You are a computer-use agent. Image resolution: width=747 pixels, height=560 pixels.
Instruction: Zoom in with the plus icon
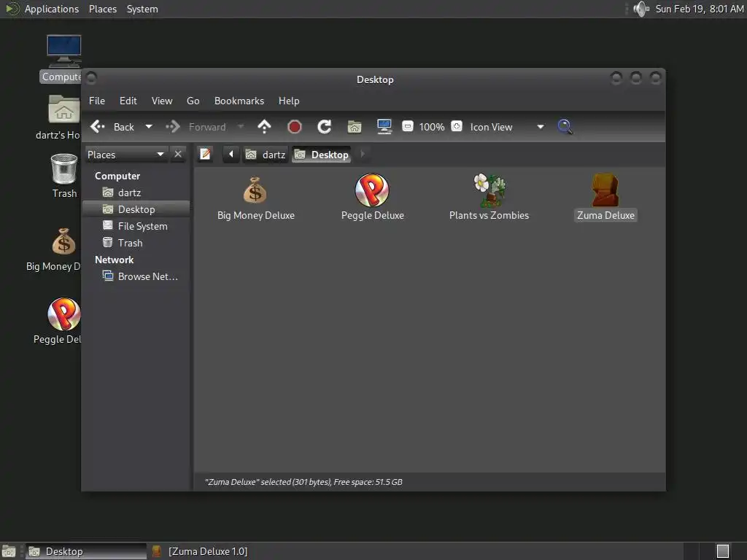(457, 126)
